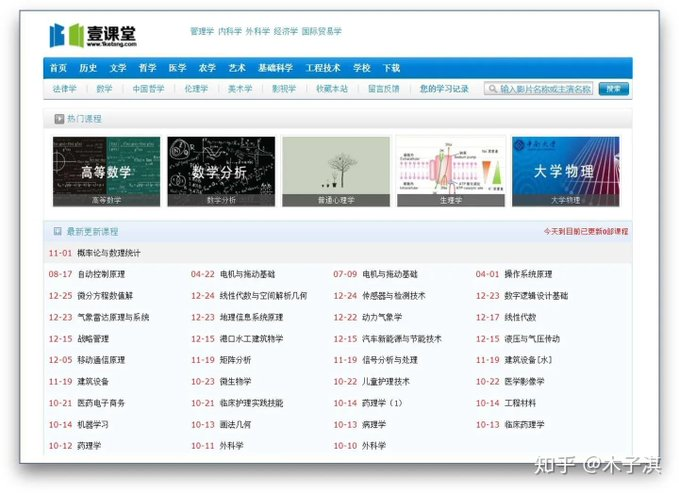Open the 国际贸易学 link at the top
Image resolution: width=679 pixels, height=493 pixels.
[322, 31]
